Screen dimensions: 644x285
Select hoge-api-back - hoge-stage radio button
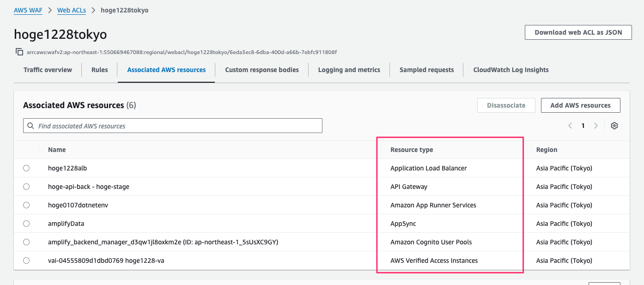[x=26, y=187]
